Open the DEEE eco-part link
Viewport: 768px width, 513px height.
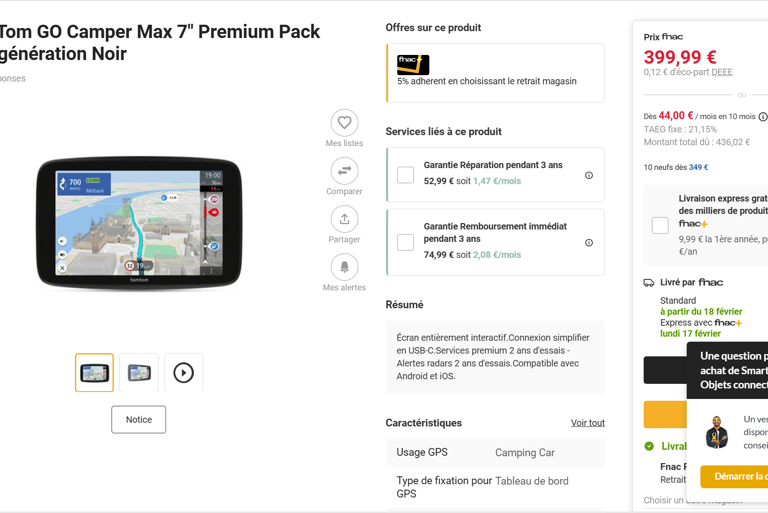point(722,72)
